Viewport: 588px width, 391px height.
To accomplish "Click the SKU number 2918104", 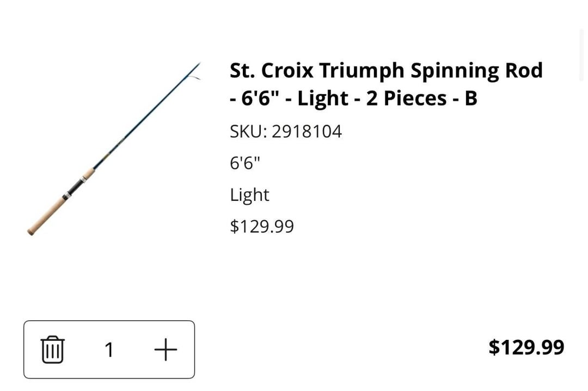I will 307,131.
